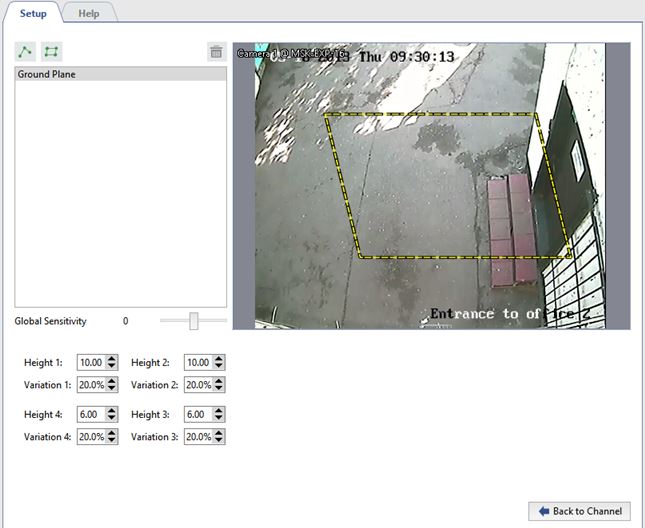Click inside the Variation 3 value field

198,437
